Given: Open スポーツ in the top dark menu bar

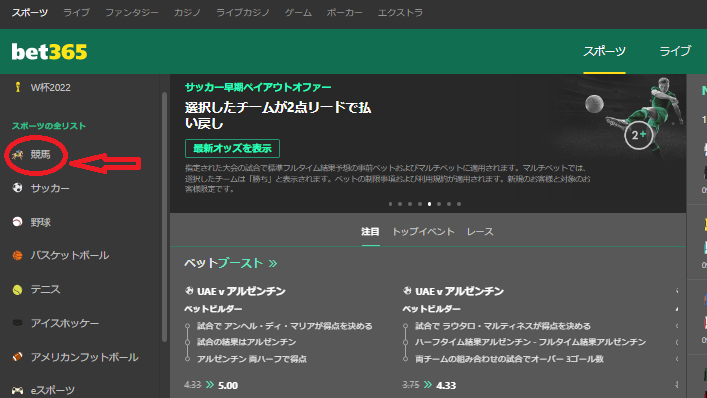Looking at the screenshot, I should tap(30, 13).
